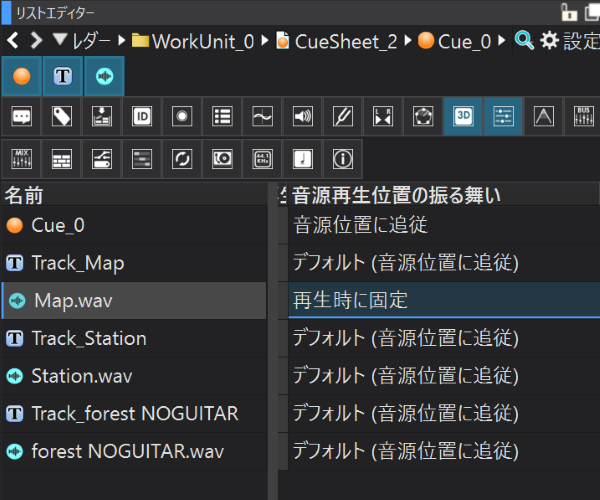
Task: Click the BUS send column icon
Action: click(x=583, y=116)
